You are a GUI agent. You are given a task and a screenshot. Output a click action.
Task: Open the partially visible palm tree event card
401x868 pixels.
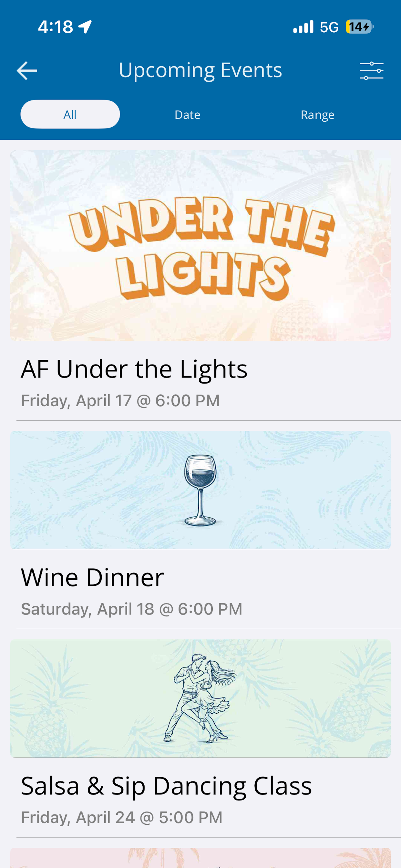[x=200, y=858]
